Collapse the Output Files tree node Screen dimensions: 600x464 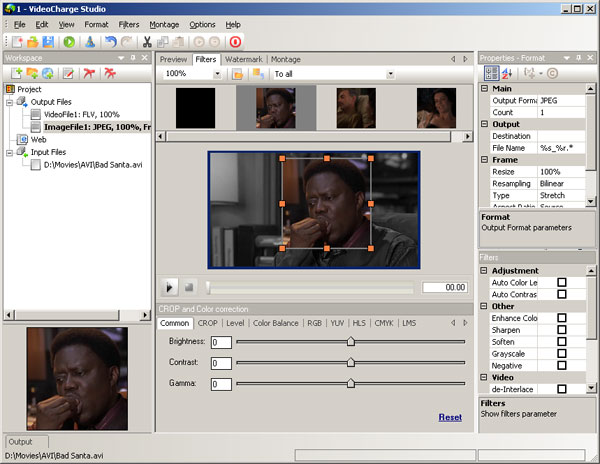[x=10, y=102]
